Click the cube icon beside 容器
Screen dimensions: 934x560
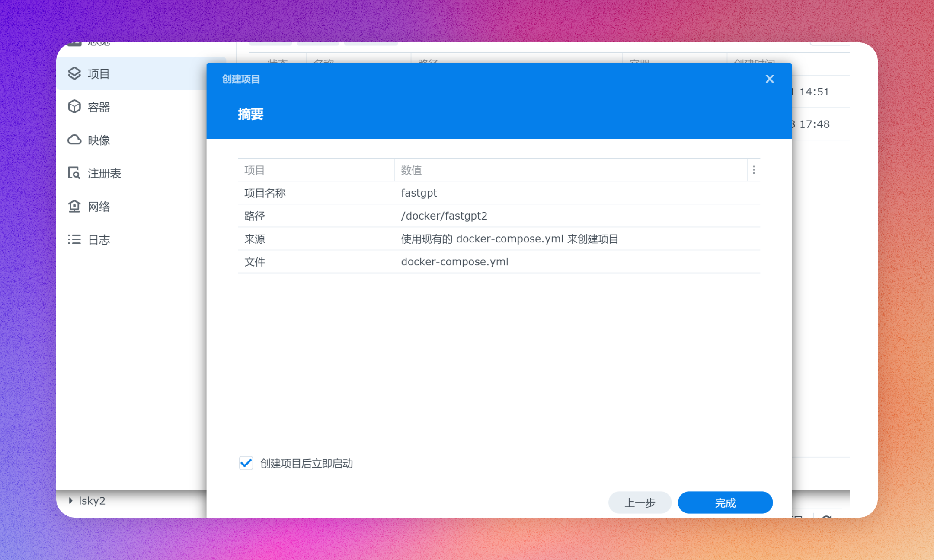tap(74, 106)
